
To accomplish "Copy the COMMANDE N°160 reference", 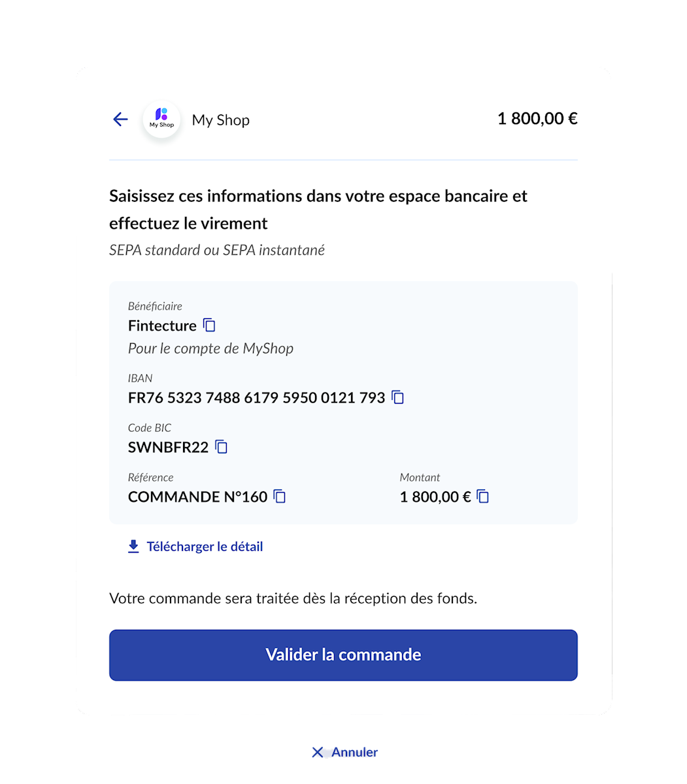I will [x=280, y=497].
